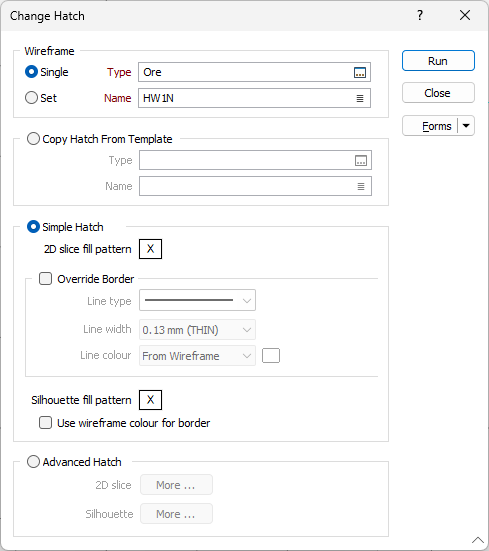Open the Wireframe Type browse ellipsis icon

tap(360, 72)
